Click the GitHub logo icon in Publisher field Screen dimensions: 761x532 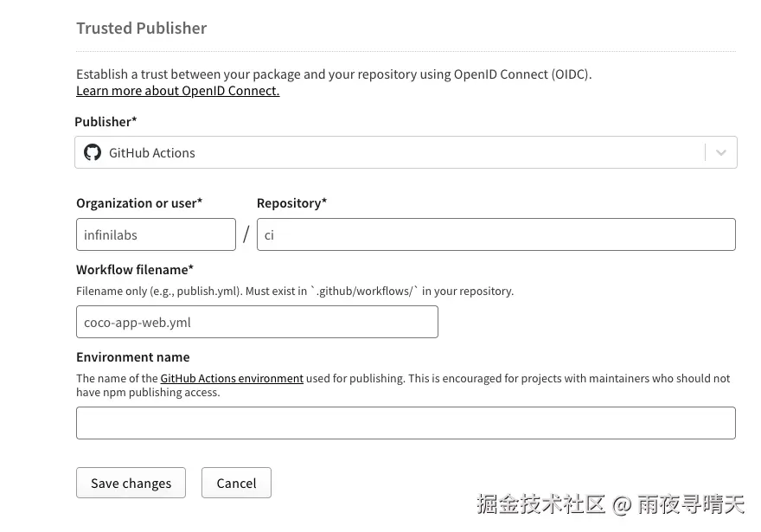tap(93, 153)
